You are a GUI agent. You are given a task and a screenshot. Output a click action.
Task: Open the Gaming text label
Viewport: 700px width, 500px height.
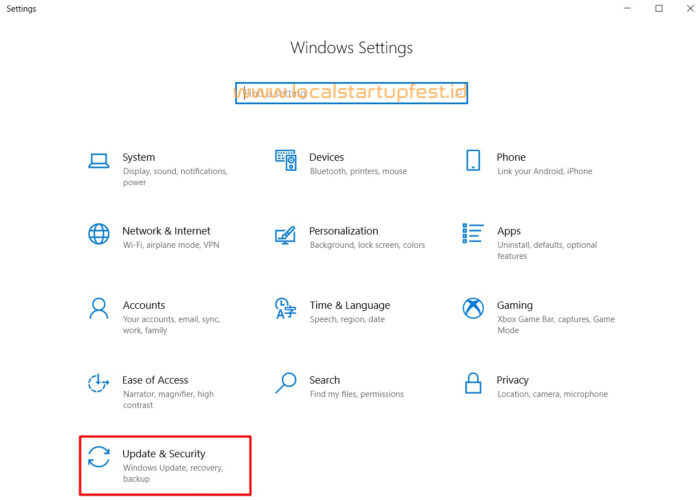tap(515, 305)
